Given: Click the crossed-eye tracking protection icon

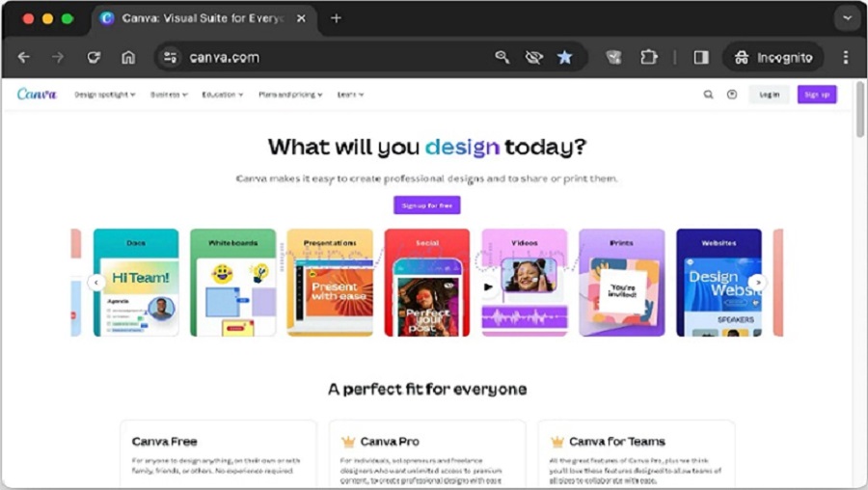Looking at the screenshot, I should click(533, 57).
